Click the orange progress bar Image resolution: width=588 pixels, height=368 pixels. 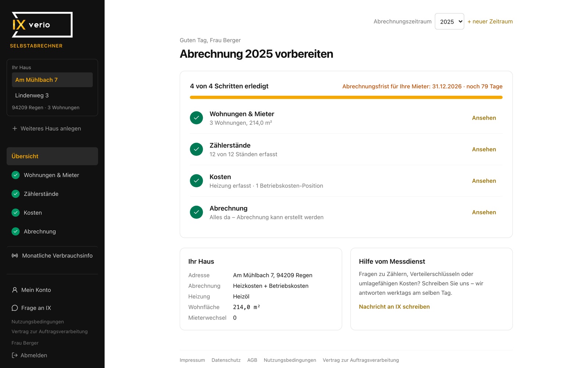(x=346, y=98)
